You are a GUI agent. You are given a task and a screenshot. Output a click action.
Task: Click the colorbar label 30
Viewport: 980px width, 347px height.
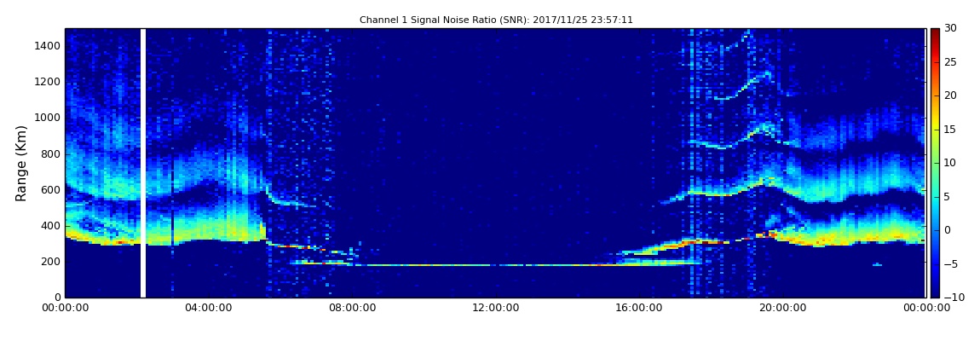(x=951, y=28)
